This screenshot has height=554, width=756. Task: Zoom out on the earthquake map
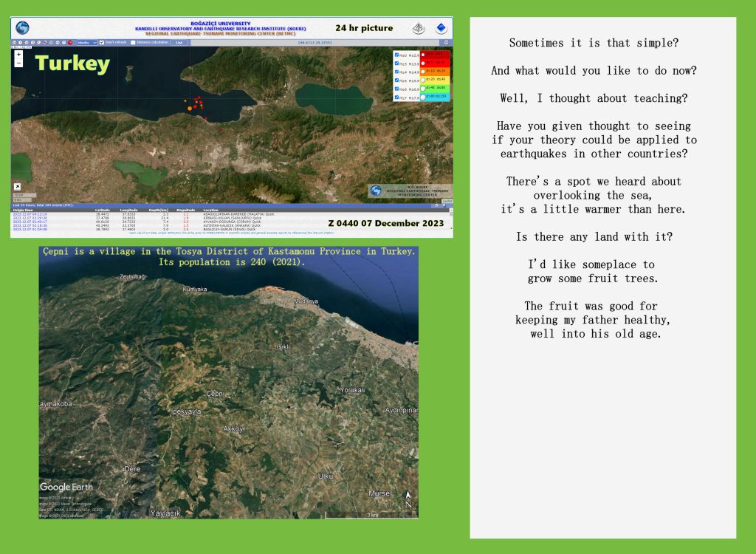coord(18,63)
